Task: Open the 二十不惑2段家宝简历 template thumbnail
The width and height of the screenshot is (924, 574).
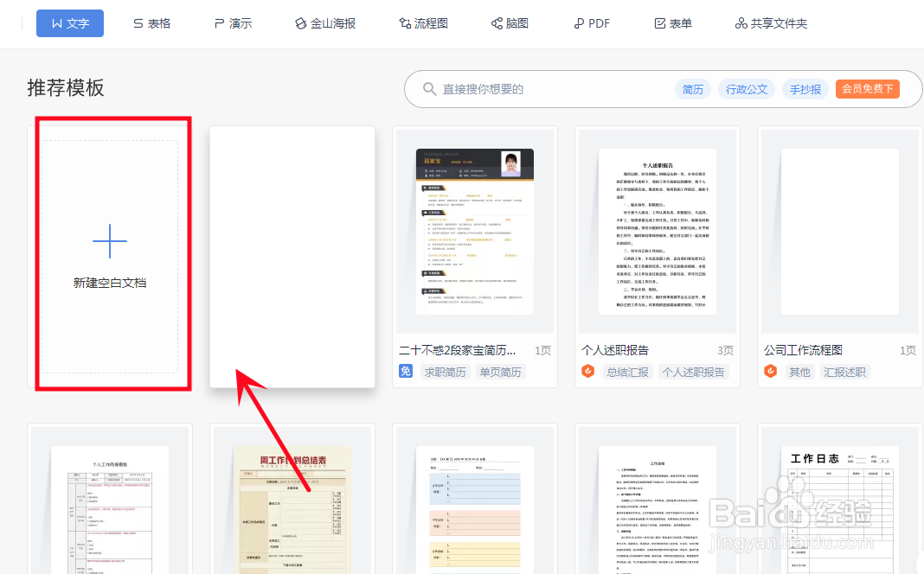Action: coord(475,232)
